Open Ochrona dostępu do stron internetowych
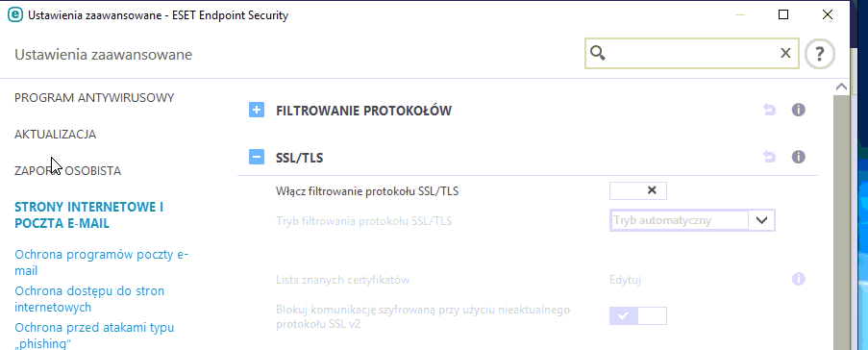Image resolution: width=868 pixels, height=350 pixels. click(x=89, y=299)
